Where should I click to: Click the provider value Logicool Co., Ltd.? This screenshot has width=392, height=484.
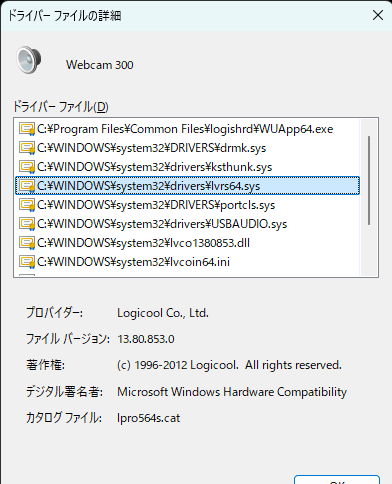tap(163, 313)
